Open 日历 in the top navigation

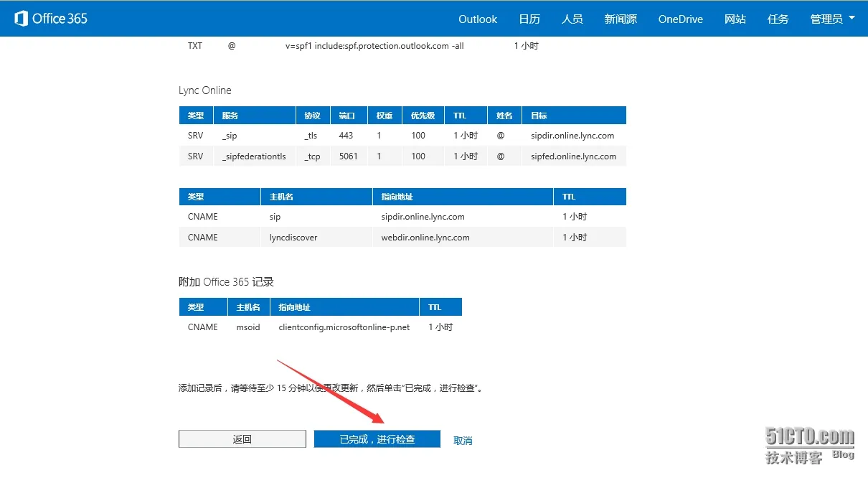pyautogui.click(x=529, y=19)
